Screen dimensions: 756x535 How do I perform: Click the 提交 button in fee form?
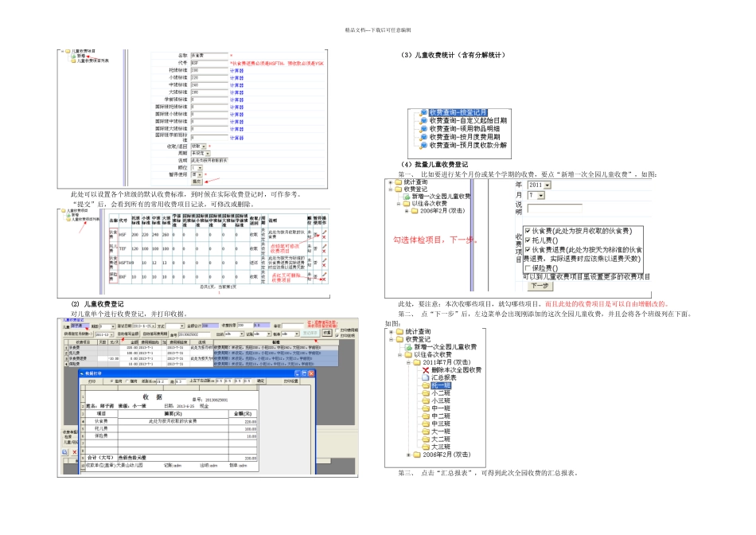(x=197, y=182)
